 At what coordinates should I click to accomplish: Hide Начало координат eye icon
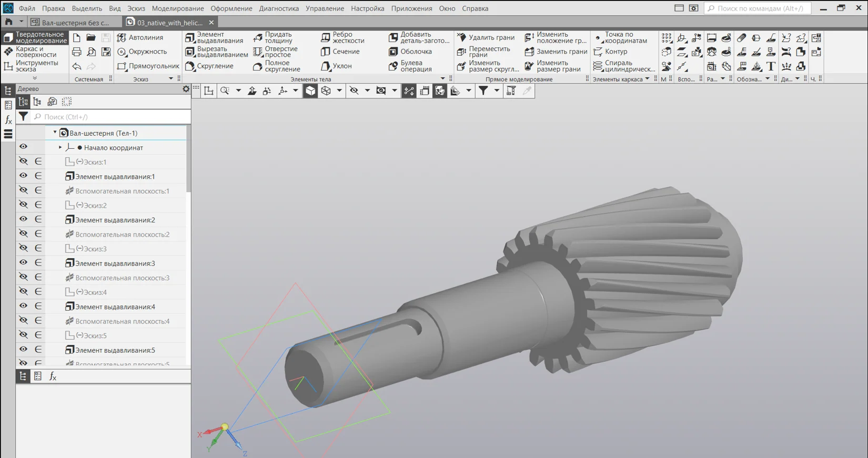(23, 147)
